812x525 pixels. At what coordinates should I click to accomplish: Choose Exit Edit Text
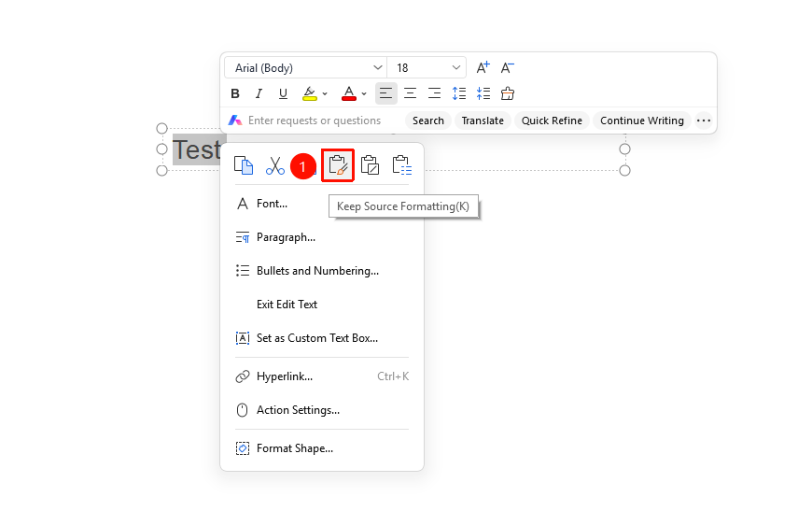pos(322,305)
